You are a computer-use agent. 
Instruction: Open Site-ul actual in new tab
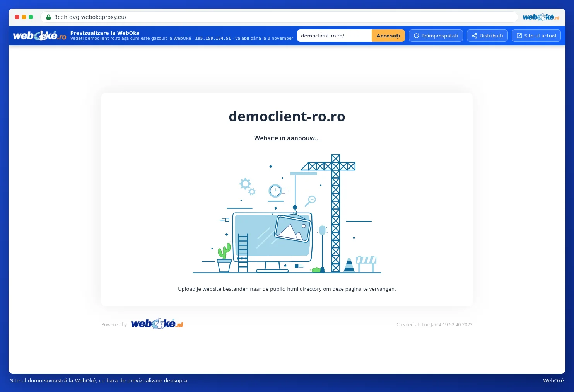[x=536, y=36]
